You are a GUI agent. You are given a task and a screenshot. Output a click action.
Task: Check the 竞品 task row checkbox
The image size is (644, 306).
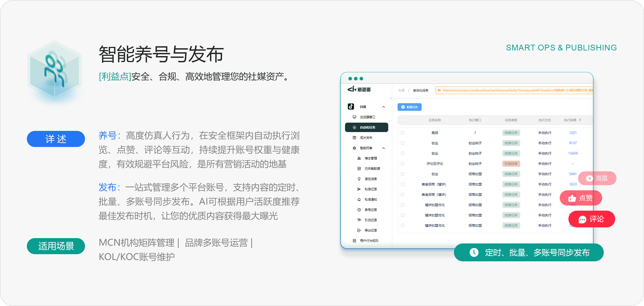click(402, 133)
